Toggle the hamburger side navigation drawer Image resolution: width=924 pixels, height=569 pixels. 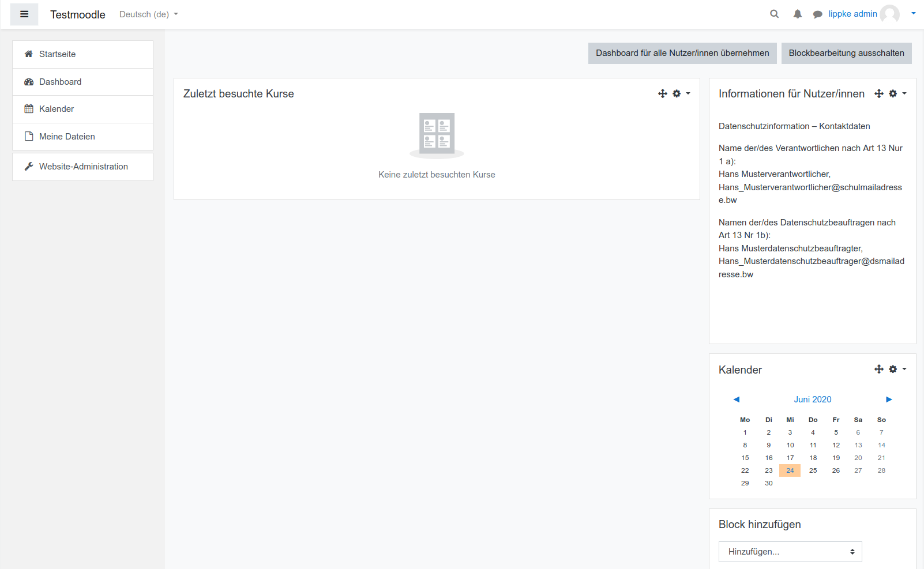click(x=24, y=14)
